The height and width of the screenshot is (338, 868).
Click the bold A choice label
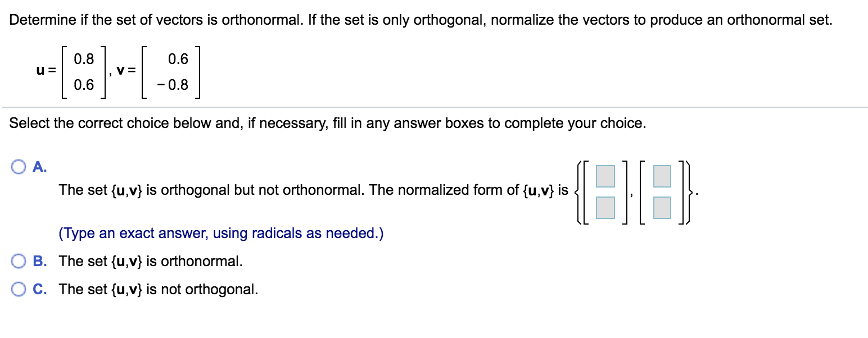[38, 166]
